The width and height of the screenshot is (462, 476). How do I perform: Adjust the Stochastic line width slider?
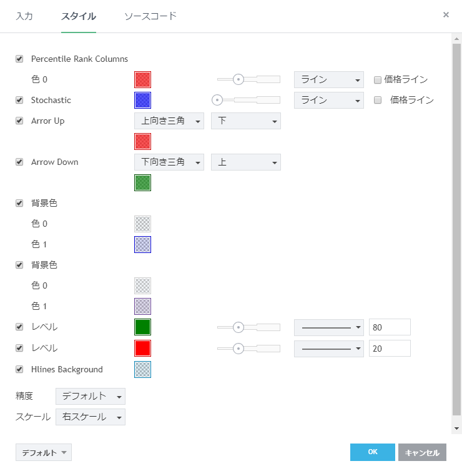click(218, 100)
